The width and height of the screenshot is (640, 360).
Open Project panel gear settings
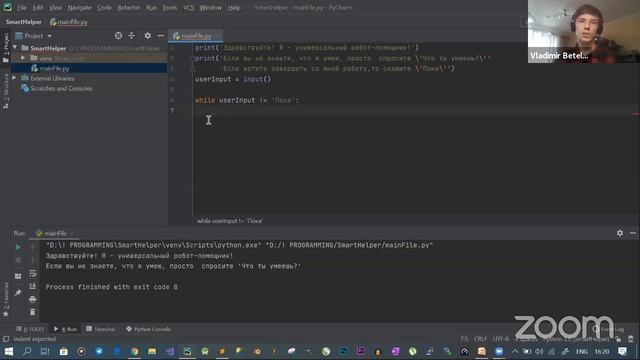pyautogui.click(x=147, y=36)
